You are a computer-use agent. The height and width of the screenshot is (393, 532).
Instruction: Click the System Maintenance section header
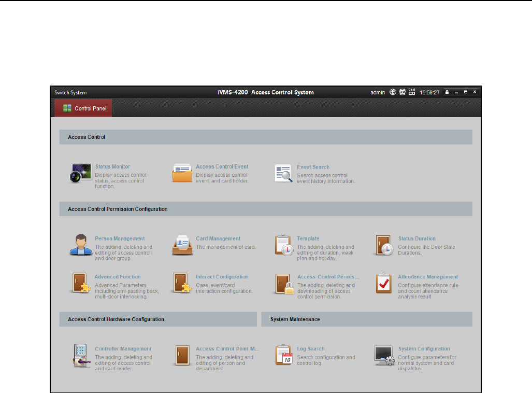tap(367, 319)
